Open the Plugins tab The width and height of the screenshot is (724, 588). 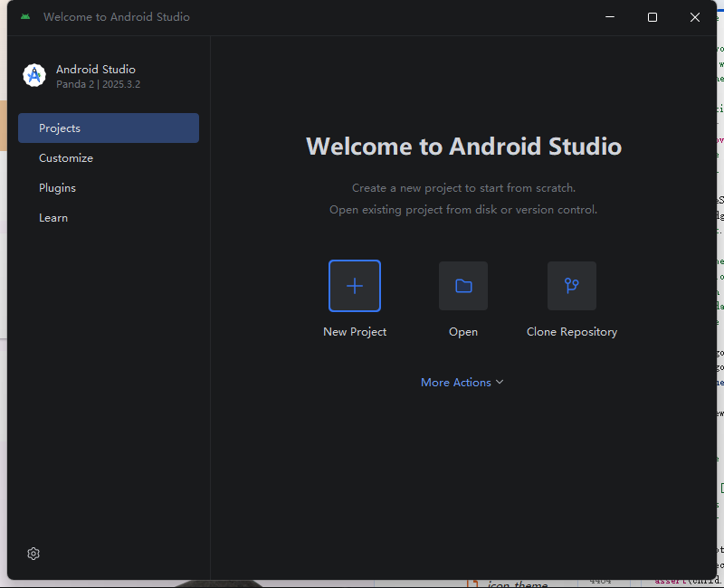pos(109,188)
